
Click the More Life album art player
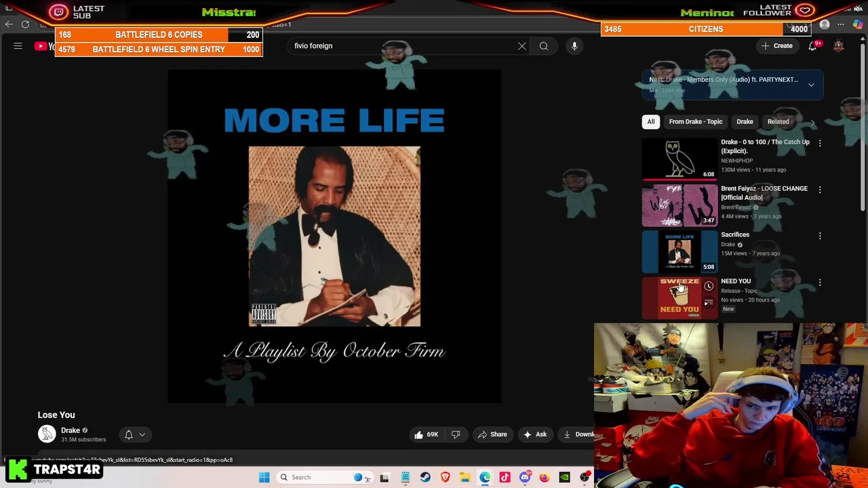pos(334,236)
